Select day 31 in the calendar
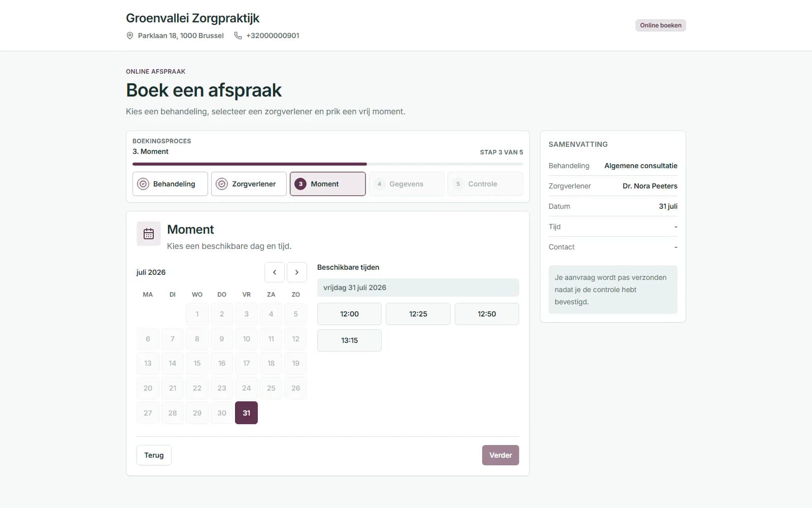812x508 pixels. click(246, 413)
